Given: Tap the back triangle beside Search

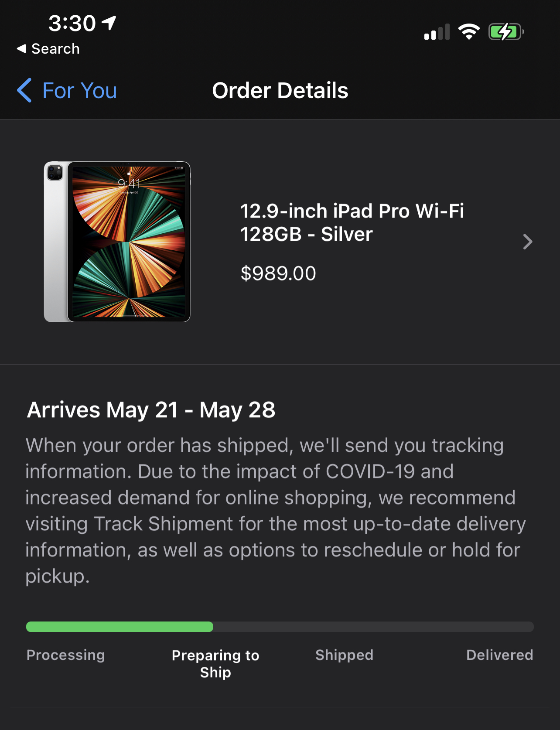Looking at the screenshot, I should click(21, 49).
